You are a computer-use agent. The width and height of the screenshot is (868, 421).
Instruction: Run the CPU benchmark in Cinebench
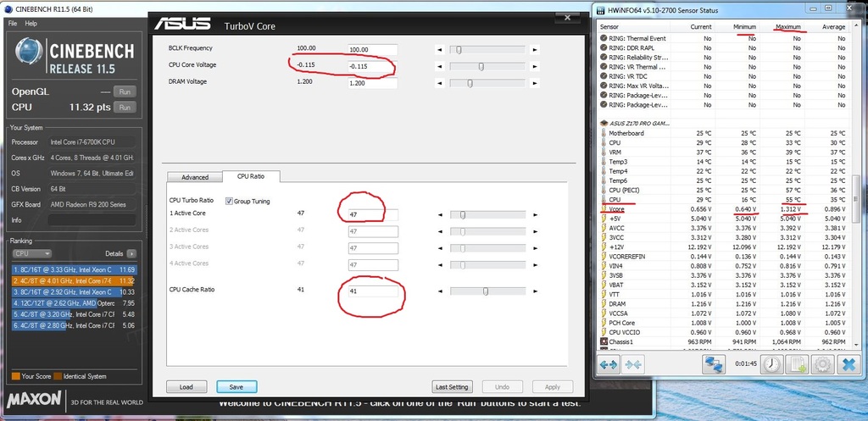point(125,108)
